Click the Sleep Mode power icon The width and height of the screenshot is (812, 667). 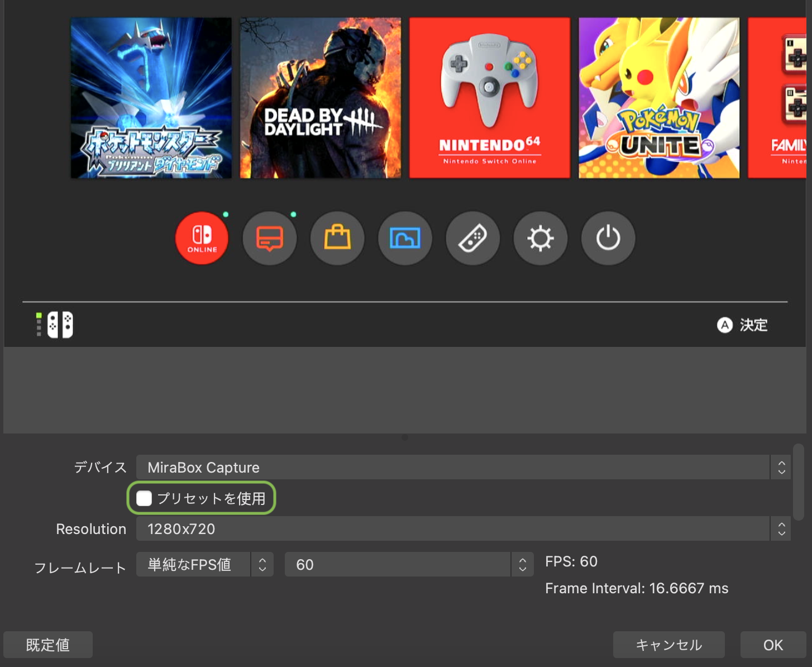click(608, 238)
